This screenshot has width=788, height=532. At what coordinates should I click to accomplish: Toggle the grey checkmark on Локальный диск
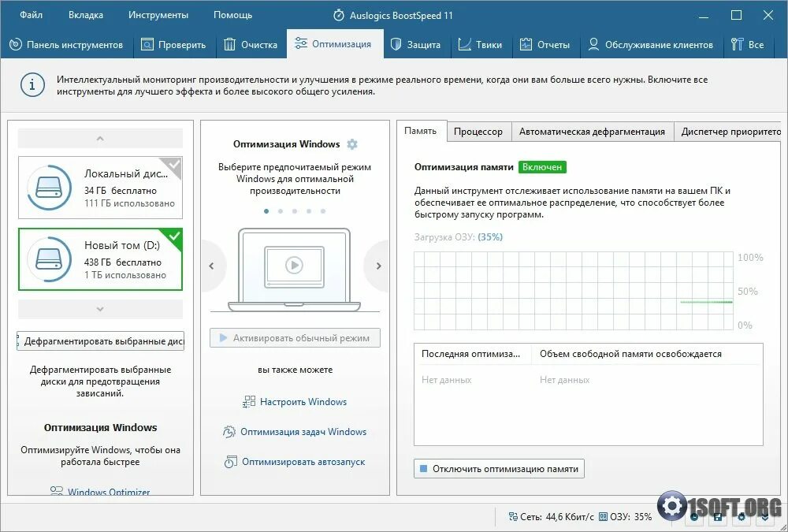[174, 164]
